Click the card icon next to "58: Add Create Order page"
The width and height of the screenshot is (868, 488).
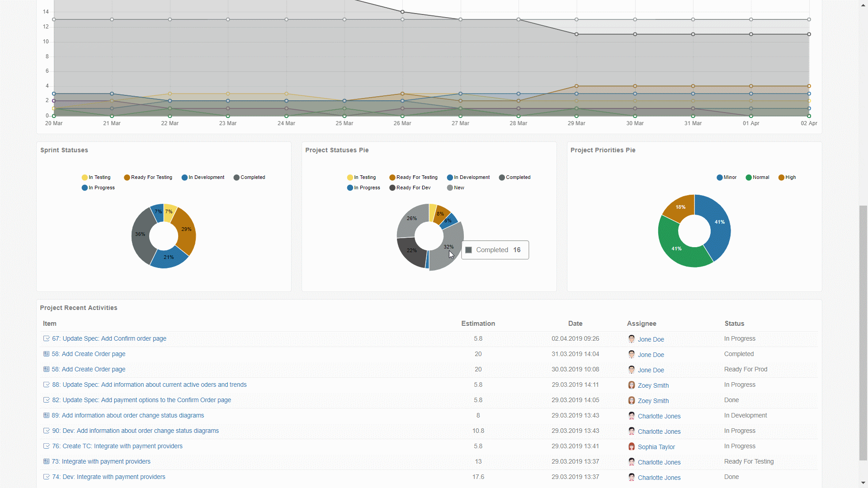47,354
